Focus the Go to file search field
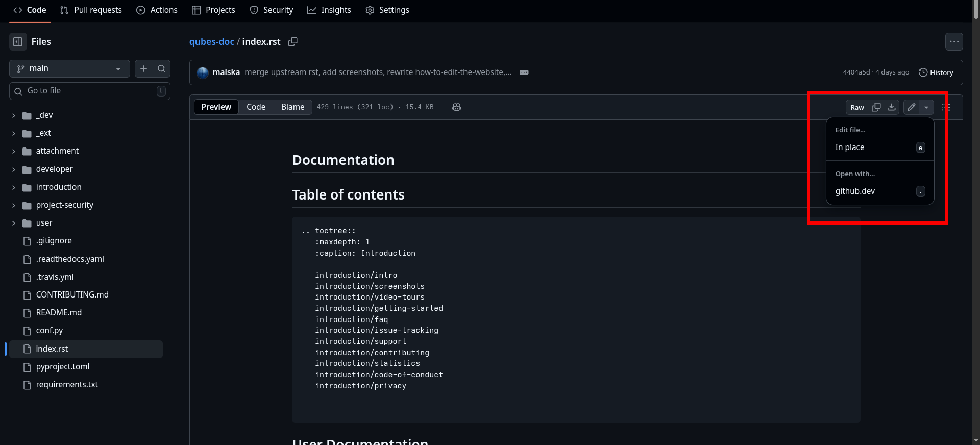 (90, 91)
